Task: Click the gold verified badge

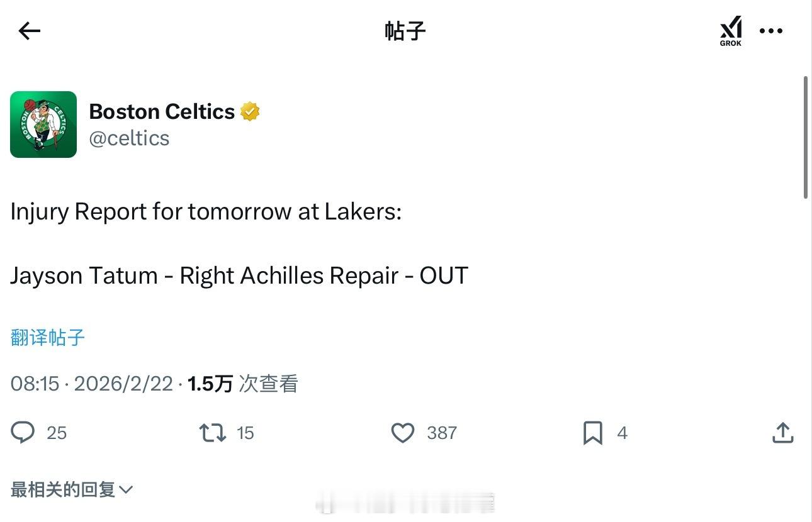Action: tap(250, 111)
